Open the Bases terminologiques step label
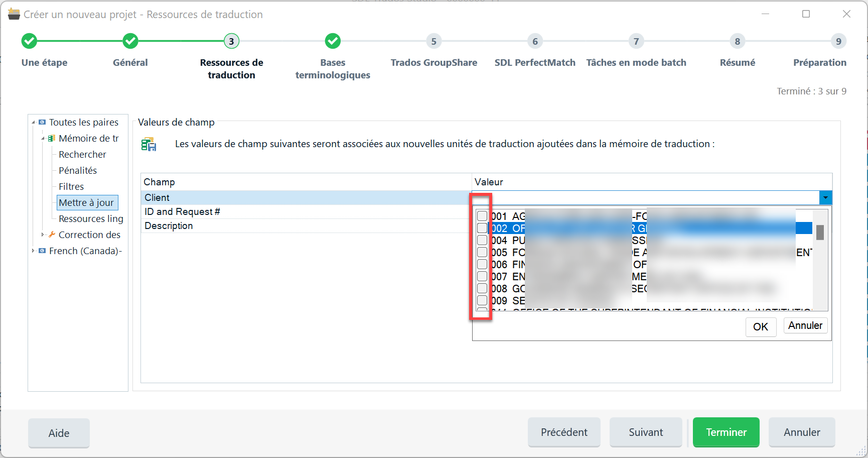The height and width of the screenshot is (458, 868). pos(333,69)
